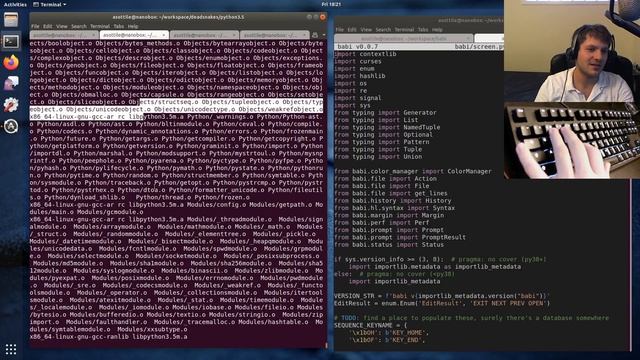Screen dimensions: 640x360
Task: Open Search menu in the left terminal
Action: tap(79, 26)
